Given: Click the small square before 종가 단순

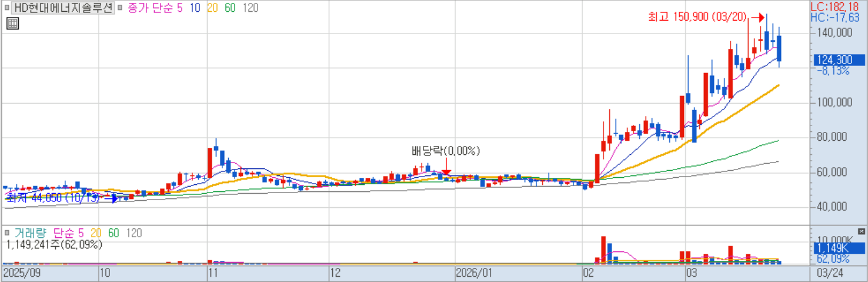Looking at the screenshot, I should tap(121, 9).
